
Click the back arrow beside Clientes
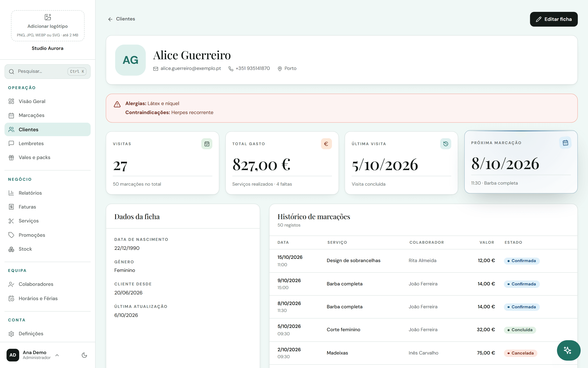tap(110, 19)
